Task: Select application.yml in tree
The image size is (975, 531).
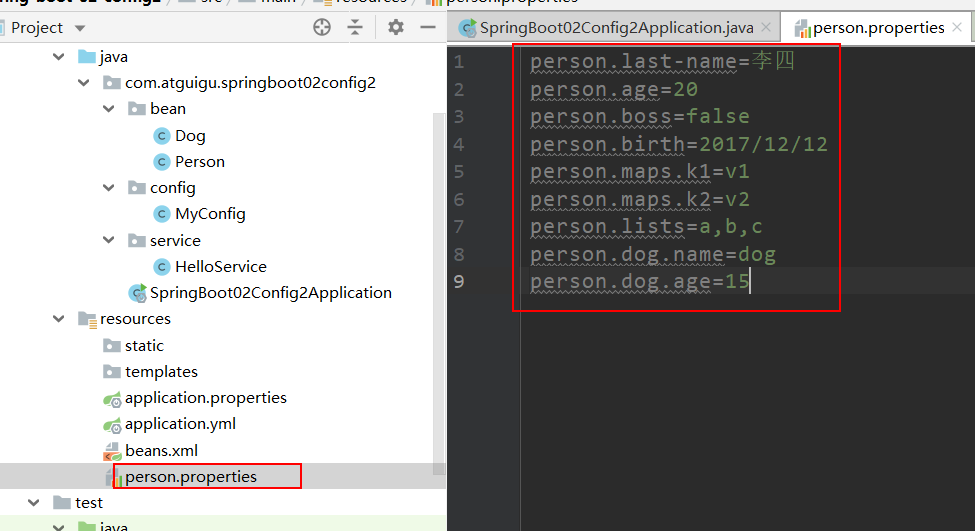Action: [180, 424]
